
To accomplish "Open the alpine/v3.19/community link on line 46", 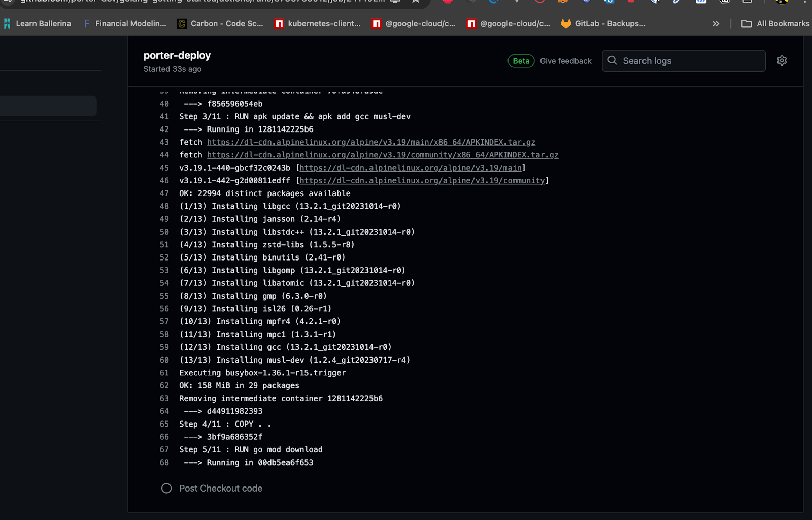I will (422, 180).
